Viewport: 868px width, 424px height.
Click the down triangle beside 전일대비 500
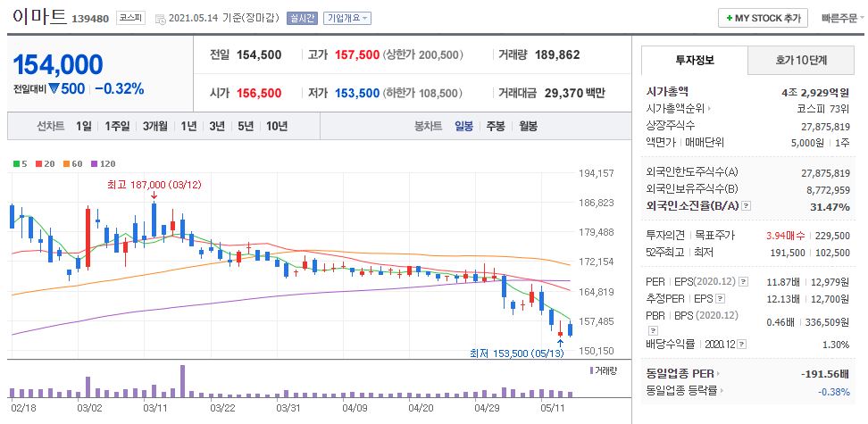pyautogui.click(x=54, y=88)
